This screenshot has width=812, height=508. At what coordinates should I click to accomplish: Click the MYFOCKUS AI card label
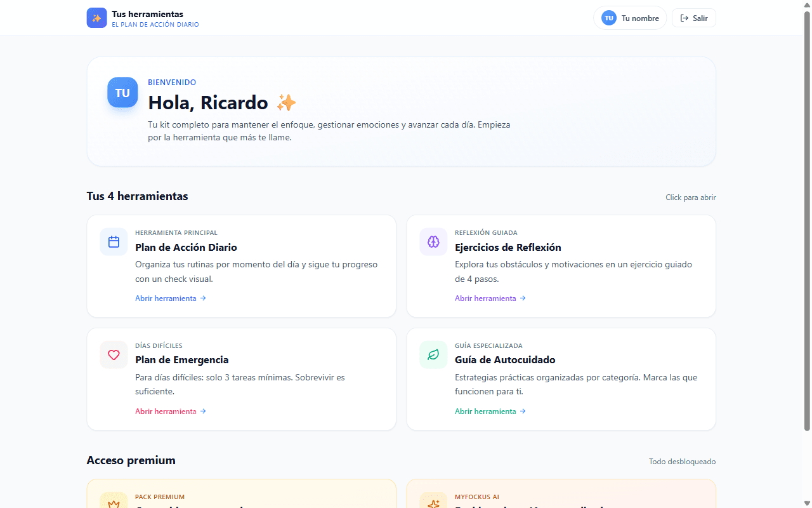[x=477, y=497]
